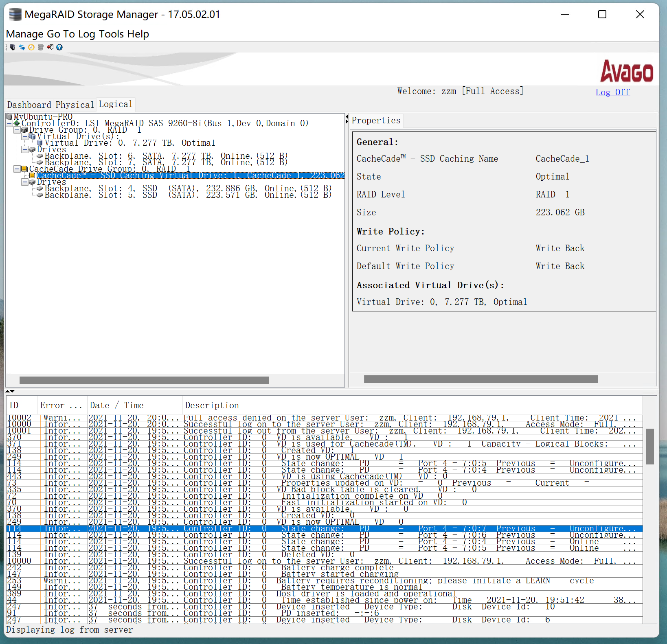
Task: Click the tree pane horizontal scrollbar
Action: coord(144,380)
